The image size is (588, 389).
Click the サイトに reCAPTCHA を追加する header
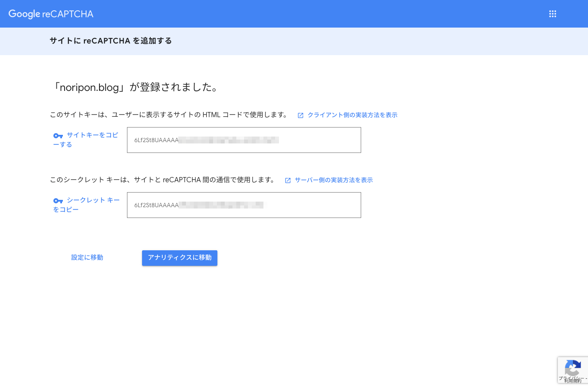(x=111, y=41)
